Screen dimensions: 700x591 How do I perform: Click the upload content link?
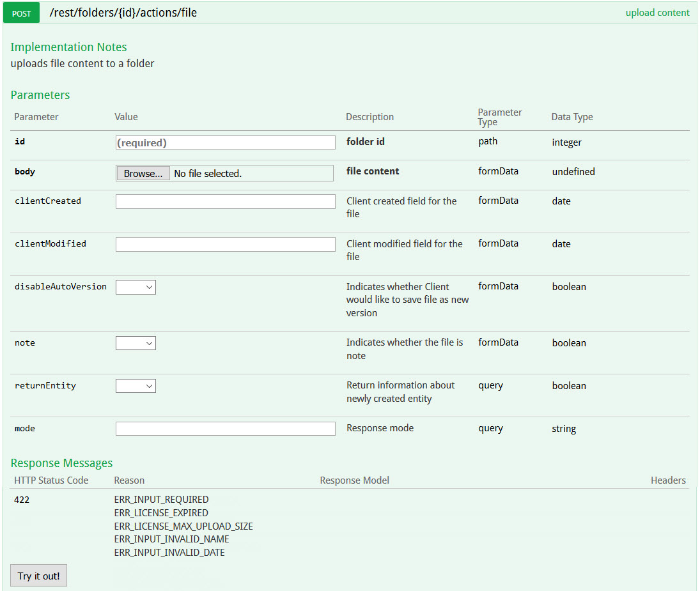657,13
